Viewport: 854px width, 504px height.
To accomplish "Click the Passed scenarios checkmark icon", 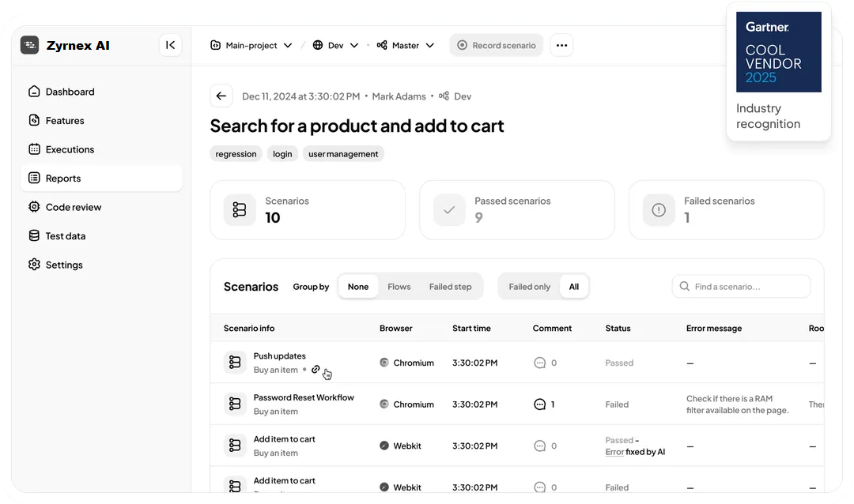I will click(x=449, y=209).
